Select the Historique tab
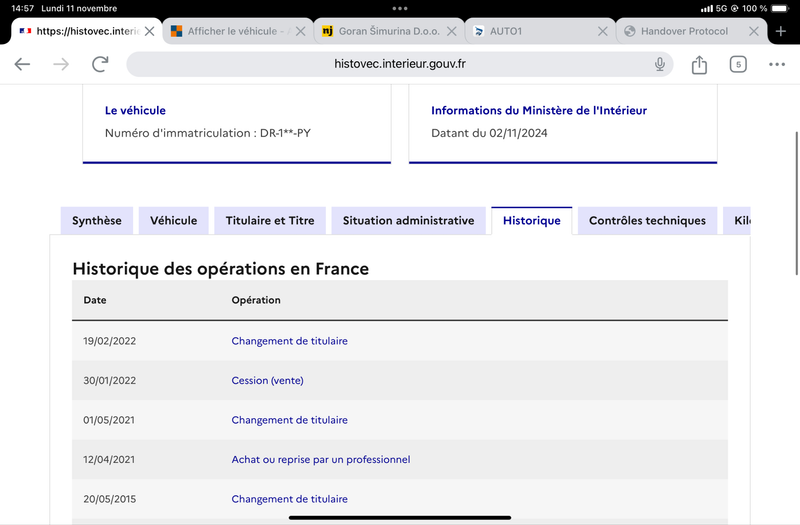The width and height of the screenshot is (800, 525). (532, 220)
